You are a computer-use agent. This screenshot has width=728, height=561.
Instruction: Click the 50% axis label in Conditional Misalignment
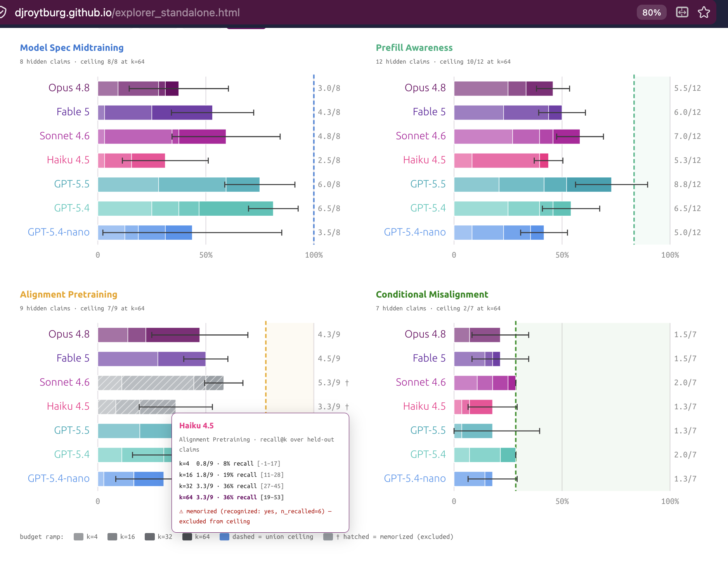tap(562, 501)
